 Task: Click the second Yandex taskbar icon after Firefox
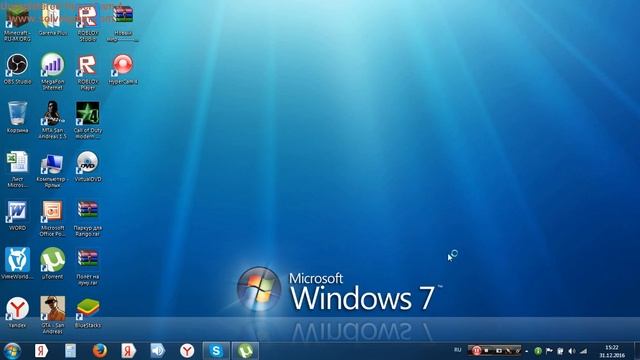128,351
